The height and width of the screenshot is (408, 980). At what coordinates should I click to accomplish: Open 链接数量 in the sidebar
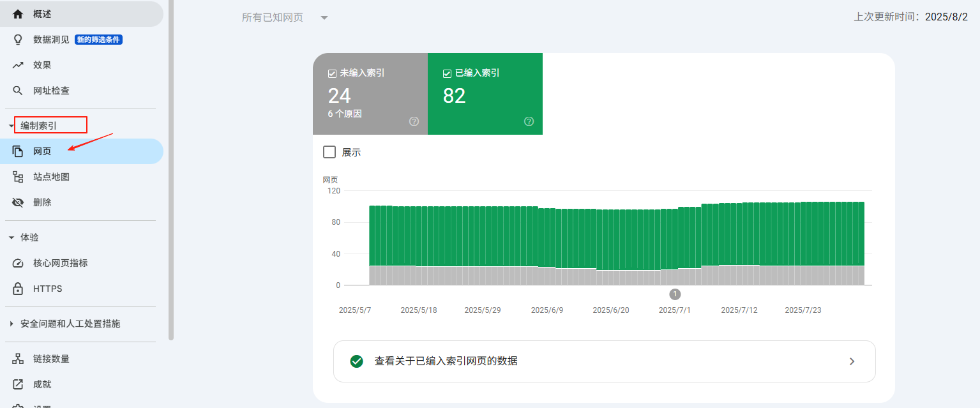[51, 359]
